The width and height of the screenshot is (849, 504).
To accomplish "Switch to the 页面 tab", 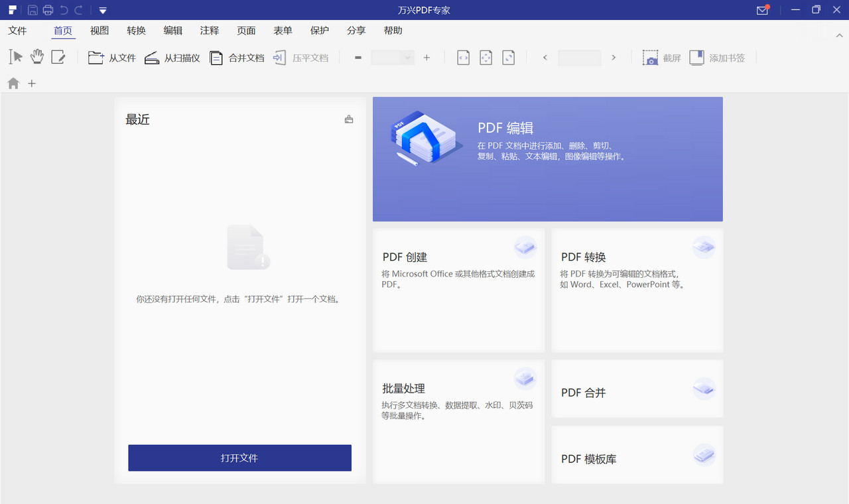I will click(246, 31).
